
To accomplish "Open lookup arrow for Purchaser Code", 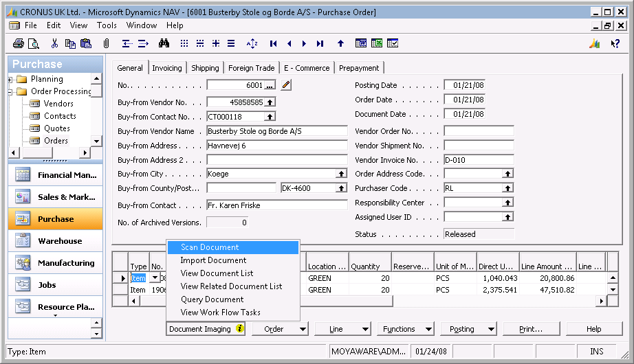I will tap(508, 188).
